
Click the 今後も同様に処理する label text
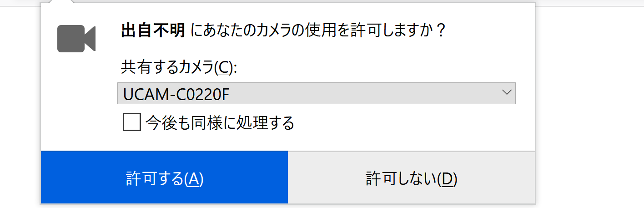tap(220, 123)
